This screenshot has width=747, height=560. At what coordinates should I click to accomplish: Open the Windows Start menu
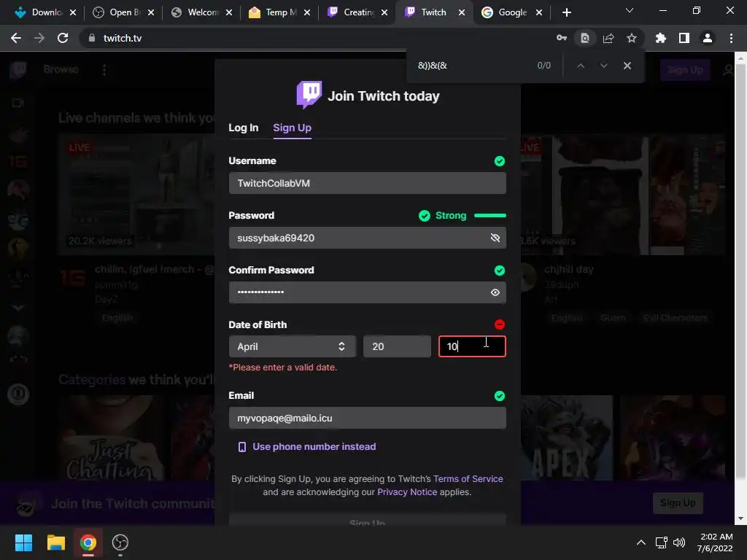coord(23,542)
